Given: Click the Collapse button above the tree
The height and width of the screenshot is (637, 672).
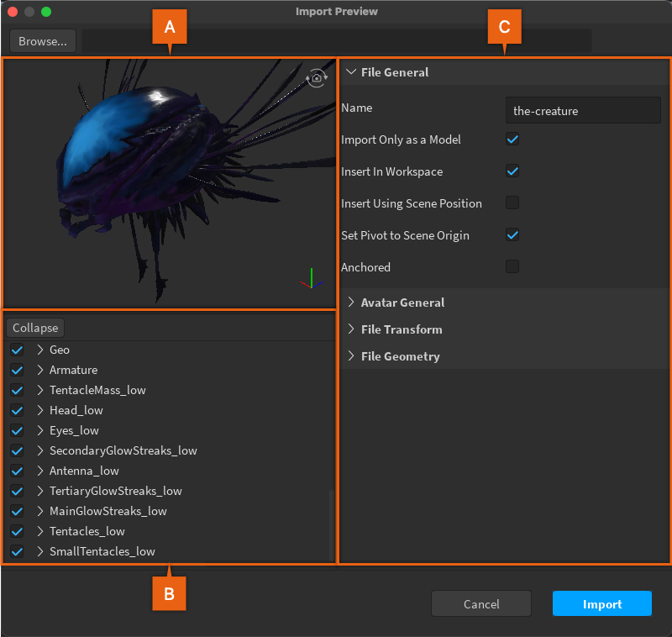Looking at the screenshot, I should tap(35, 328).
